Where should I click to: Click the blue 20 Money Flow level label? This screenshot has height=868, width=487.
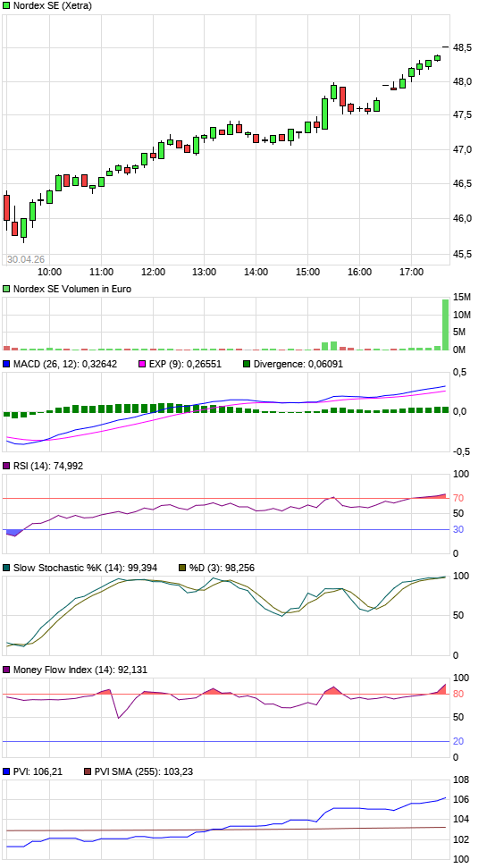[x=458, y=741]
